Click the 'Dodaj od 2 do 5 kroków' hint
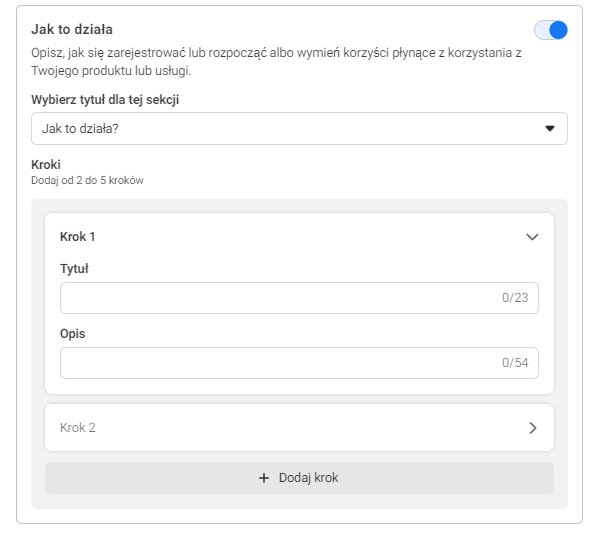 pos(87,180)
